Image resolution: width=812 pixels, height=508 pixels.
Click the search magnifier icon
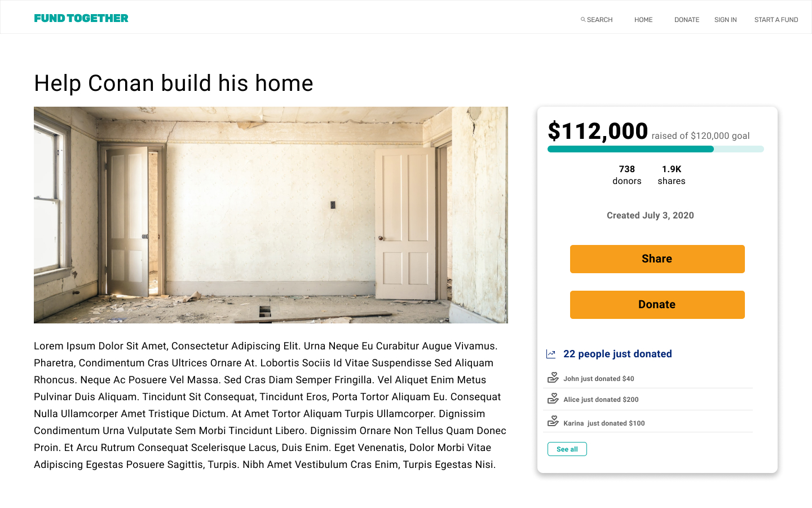click(583, 20)
